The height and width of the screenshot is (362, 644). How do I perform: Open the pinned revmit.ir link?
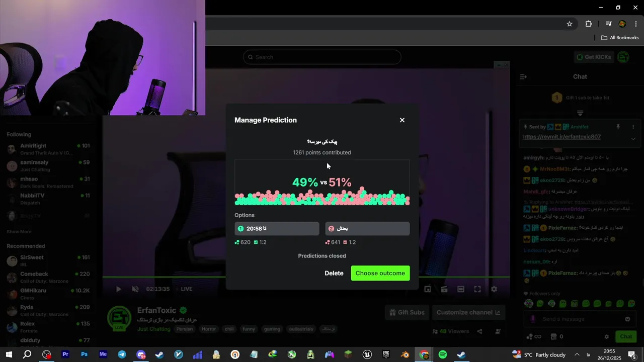561,137
